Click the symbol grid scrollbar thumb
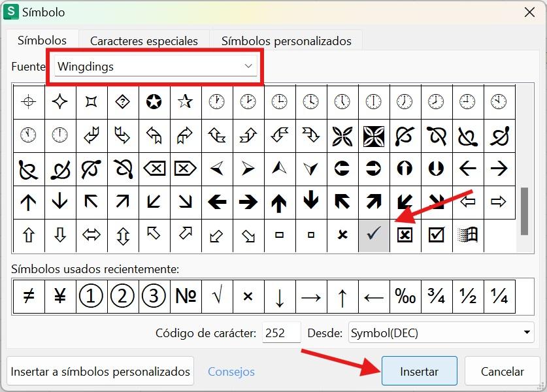Screen dimensions: 547x392 coord(524,211)
